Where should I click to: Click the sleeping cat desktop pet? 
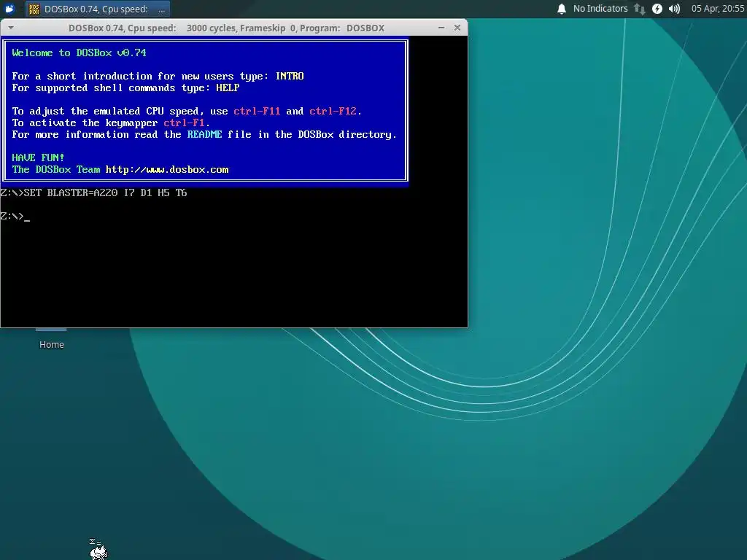click(98, 548)
